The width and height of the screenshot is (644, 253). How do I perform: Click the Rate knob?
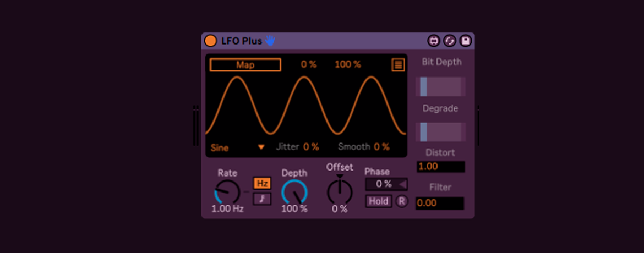click(227, 192)
